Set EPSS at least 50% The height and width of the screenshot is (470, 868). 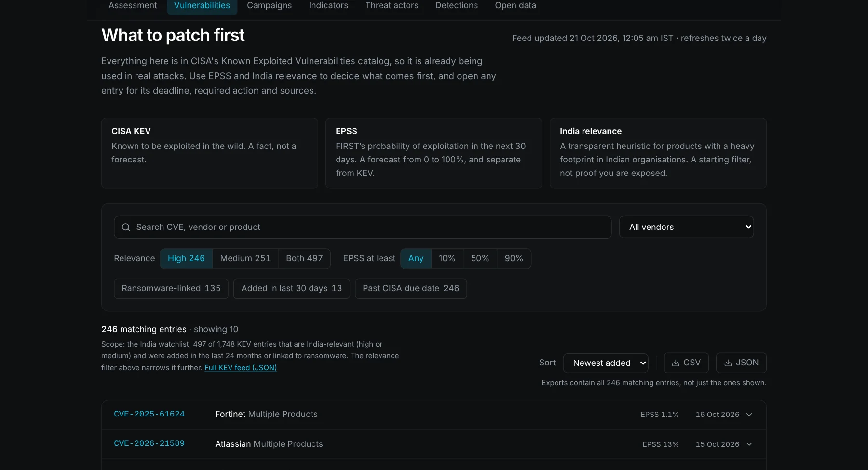(x=480, y=258)
